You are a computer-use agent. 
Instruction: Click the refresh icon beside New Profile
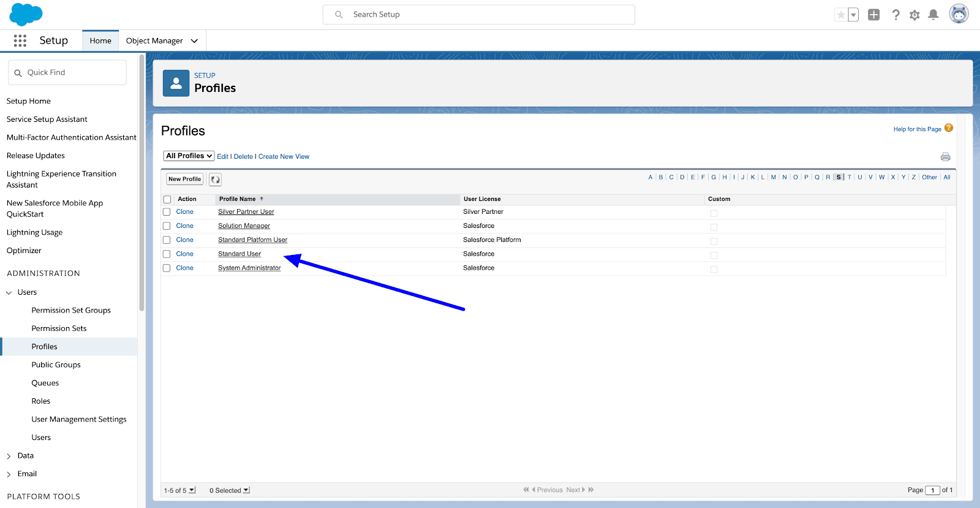tap(215, 180)
